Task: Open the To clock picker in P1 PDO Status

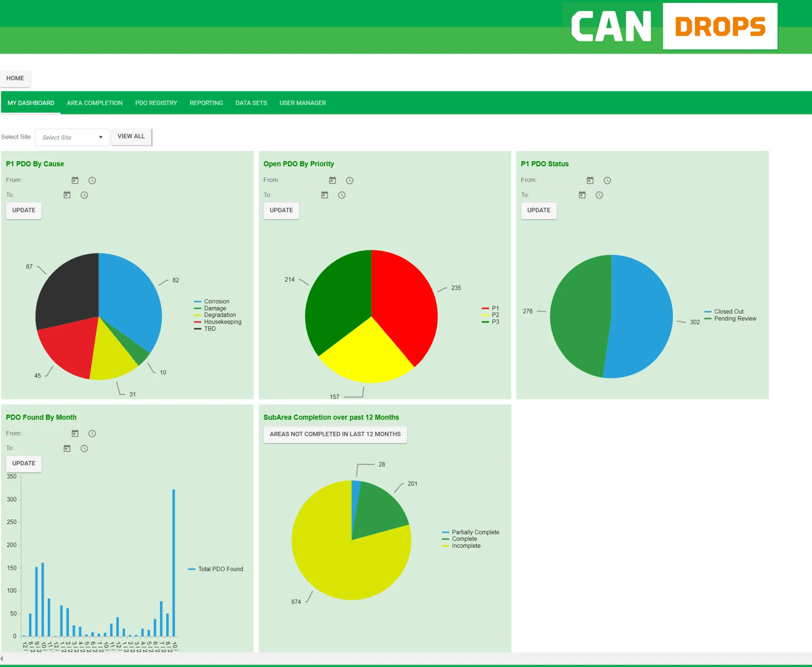Action: pyautogui.click(x=599, y=195)
